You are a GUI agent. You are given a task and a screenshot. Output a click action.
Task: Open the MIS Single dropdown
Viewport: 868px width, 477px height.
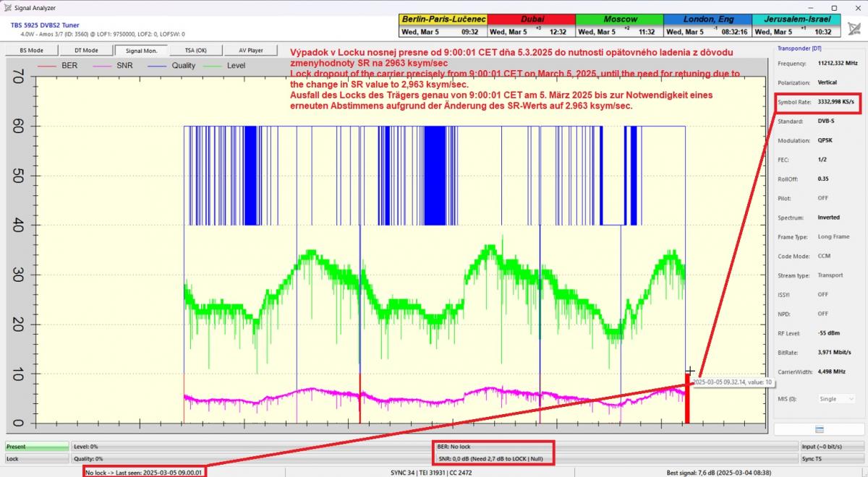click(x=837, y=399)
